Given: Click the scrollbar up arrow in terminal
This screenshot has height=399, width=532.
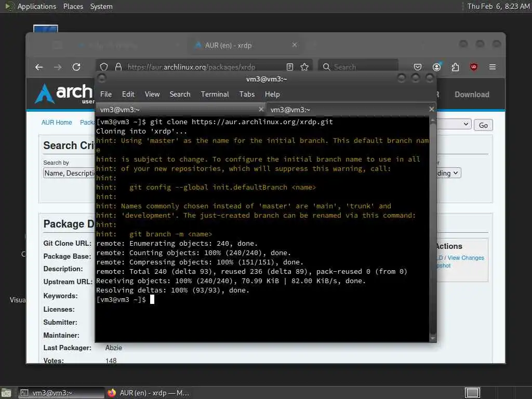Looking at the screenshot, I should point(433,121).
